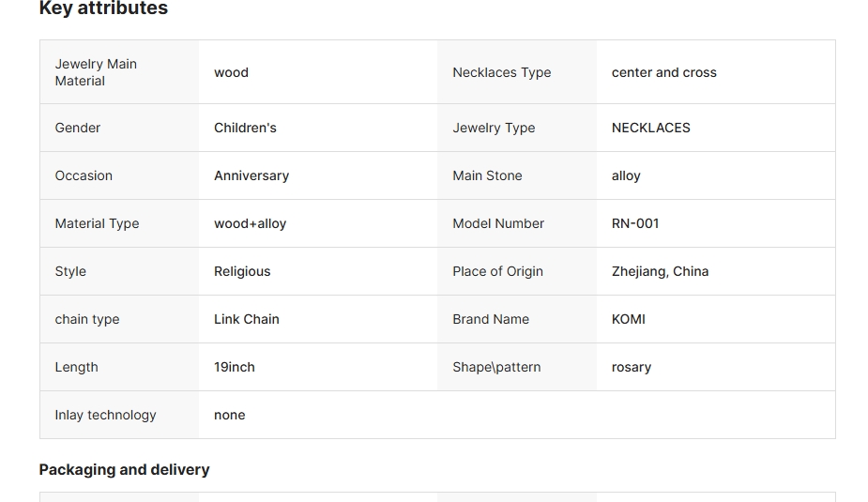
Task: Click the RN-001 model number
Action: point(635,223)
